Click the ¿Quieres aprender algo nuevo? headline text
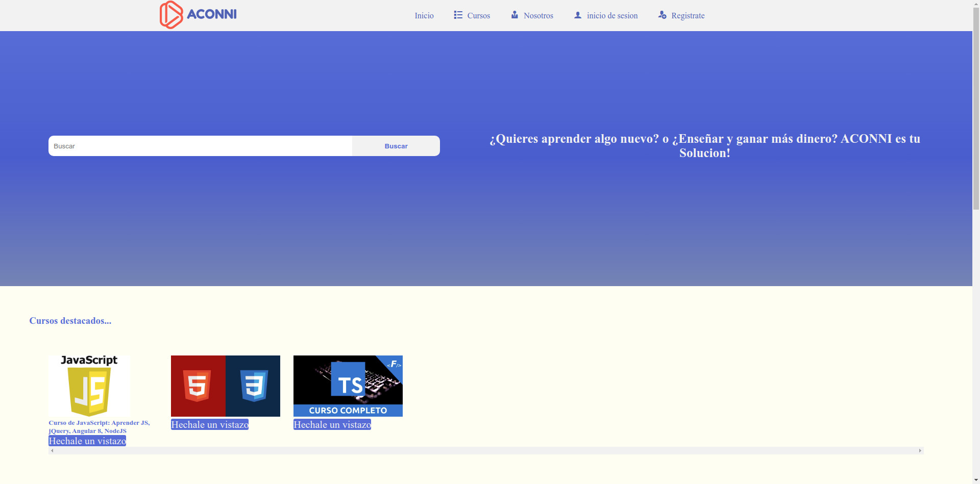The image size is (980, 484). (x=705, y=146)
